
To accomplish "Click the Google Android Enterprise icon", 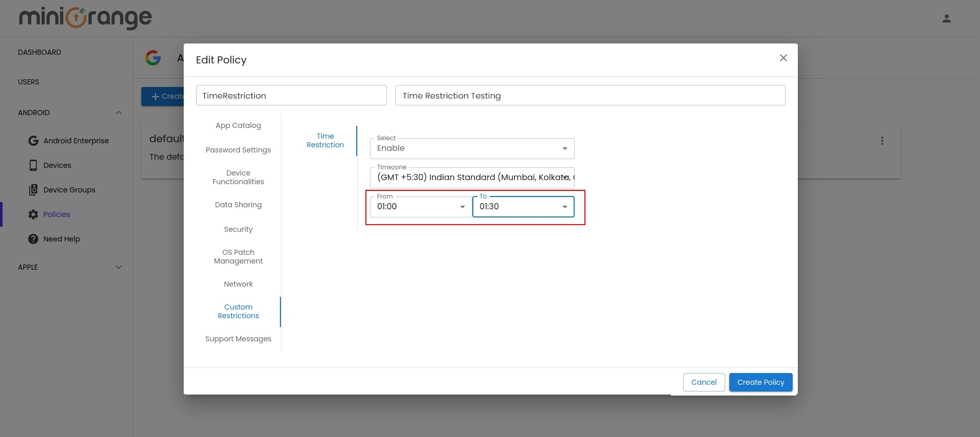I will tap(33, 141).
